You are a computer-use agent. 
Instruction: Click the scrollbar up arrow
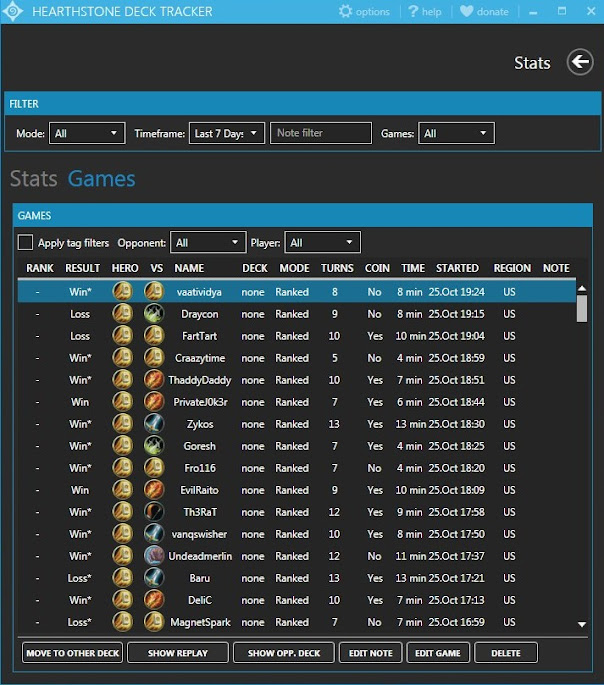[582, 288]
